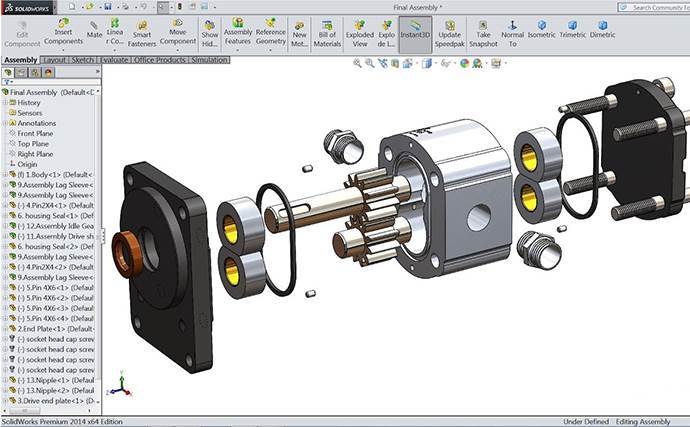Screen dimensions: 690x427
Task: Select the Mate tool
Action: 94,31
